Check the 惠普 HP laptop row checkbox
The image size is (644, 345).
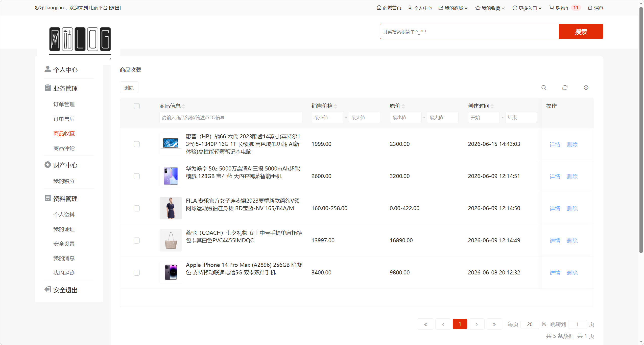tap(137, 144)
